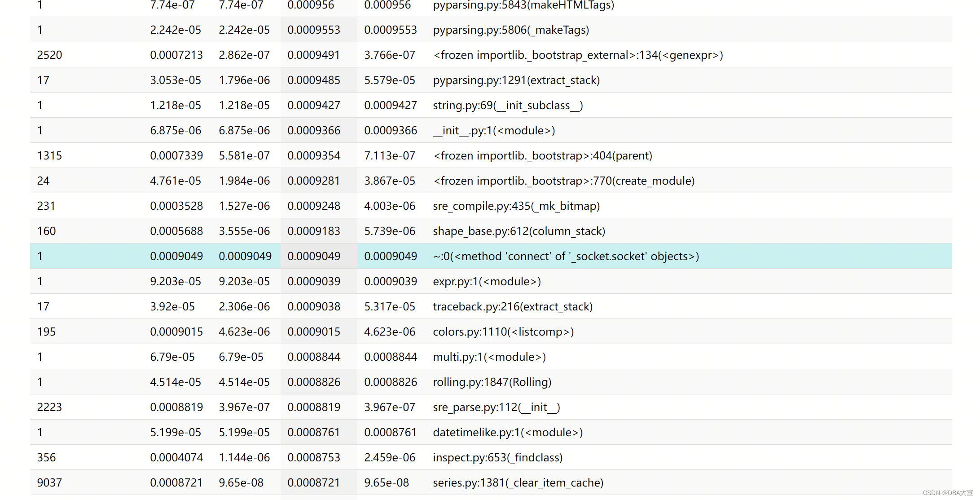Click call count 2520 cell

pyautogui.click(x=50, y=55)
